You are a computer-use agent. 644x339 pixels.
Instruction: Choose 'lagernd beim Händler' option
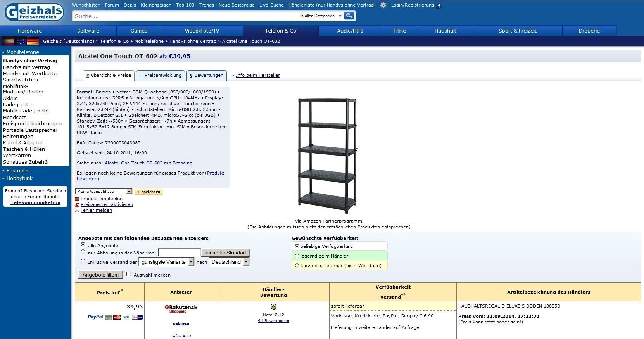297,256
